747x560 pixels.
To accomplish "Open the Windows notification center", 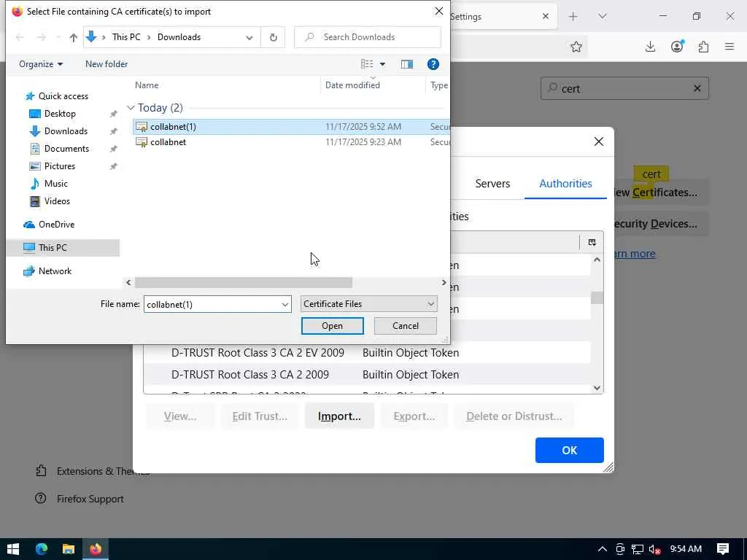I will 722,549.
